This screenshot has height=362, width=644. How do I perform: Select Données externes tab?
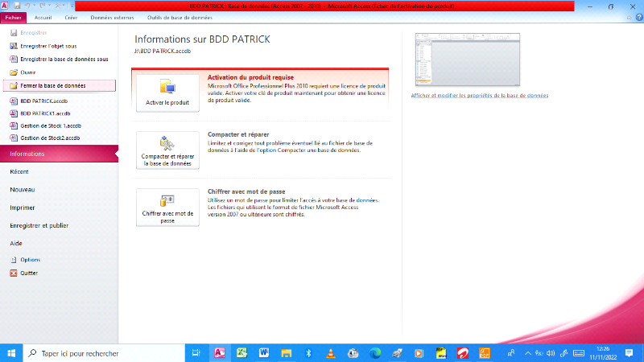[x=112, y=17]
